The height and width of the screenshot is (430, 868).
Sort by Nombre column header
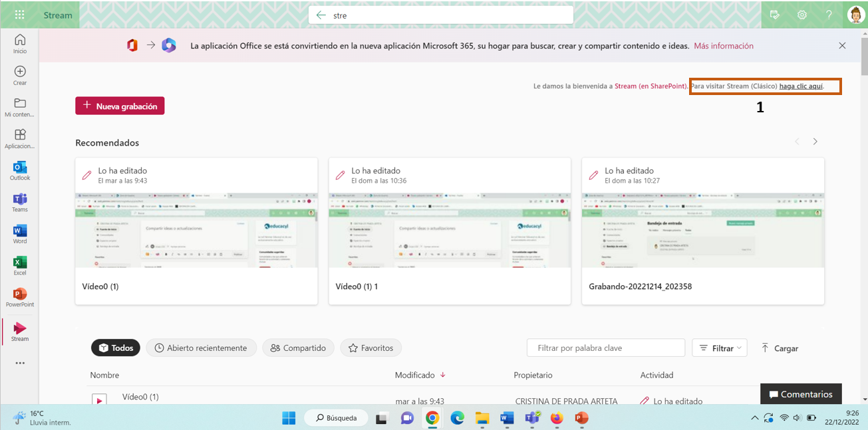pos(104,376)
